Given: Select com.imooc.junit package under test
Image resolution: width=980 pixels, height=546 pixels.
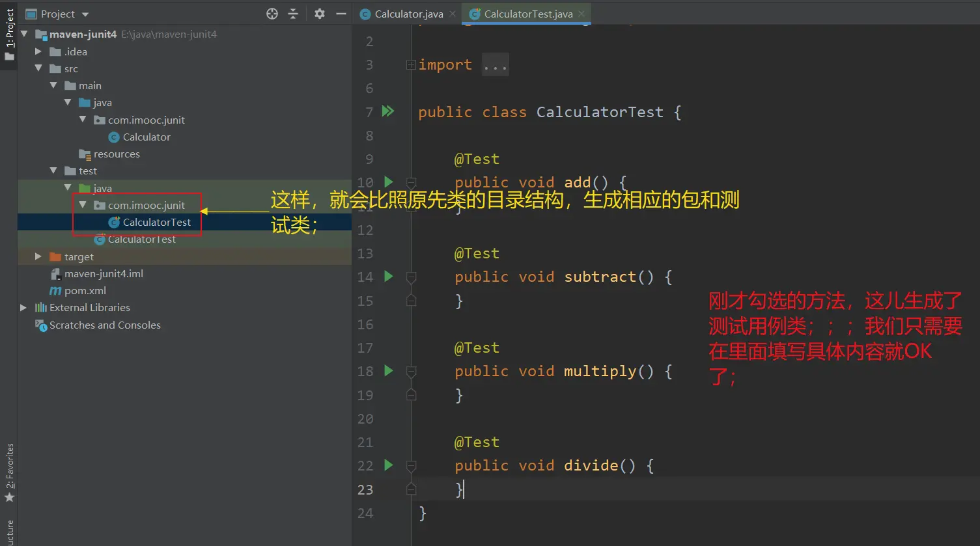Looking at the screenshot, I should coord(147,205).
